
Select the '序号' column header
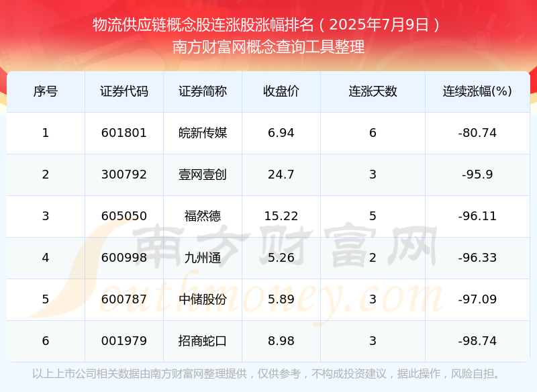46,91
